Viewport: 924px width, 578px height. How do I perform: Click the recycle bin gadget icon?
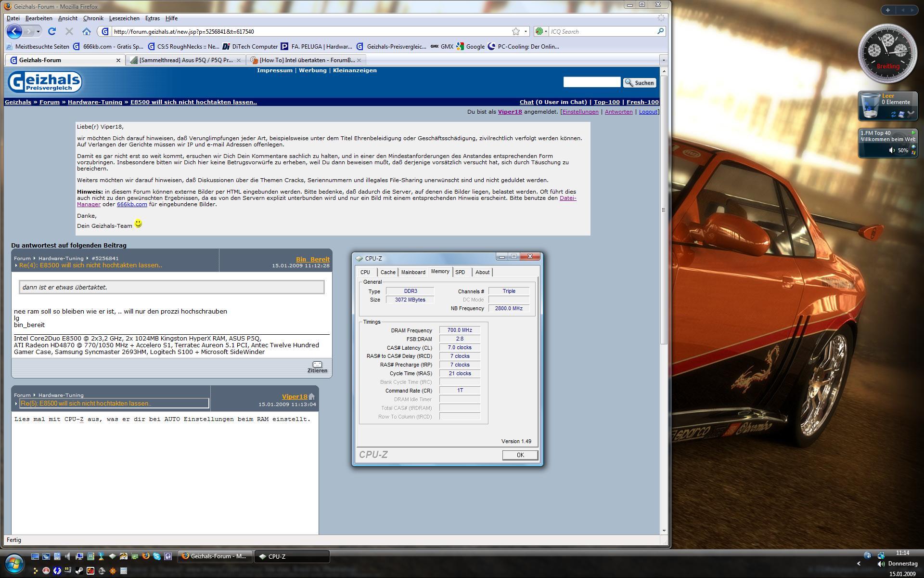[870, 105]
